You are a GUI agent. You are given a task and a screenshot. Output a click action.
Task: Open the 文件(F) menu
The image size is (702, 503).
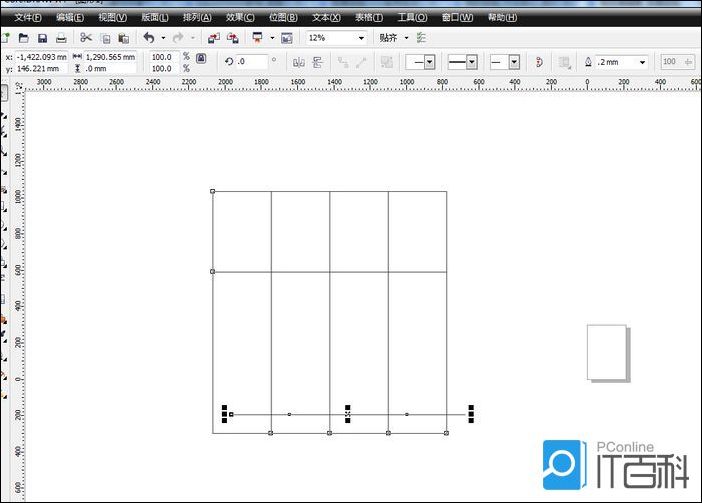[28, 17]
